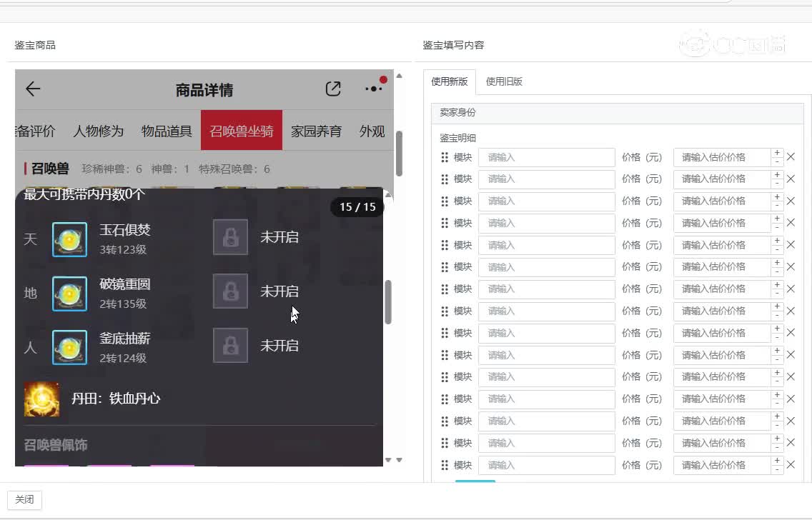Open the 外观 tab

[372, 131]
